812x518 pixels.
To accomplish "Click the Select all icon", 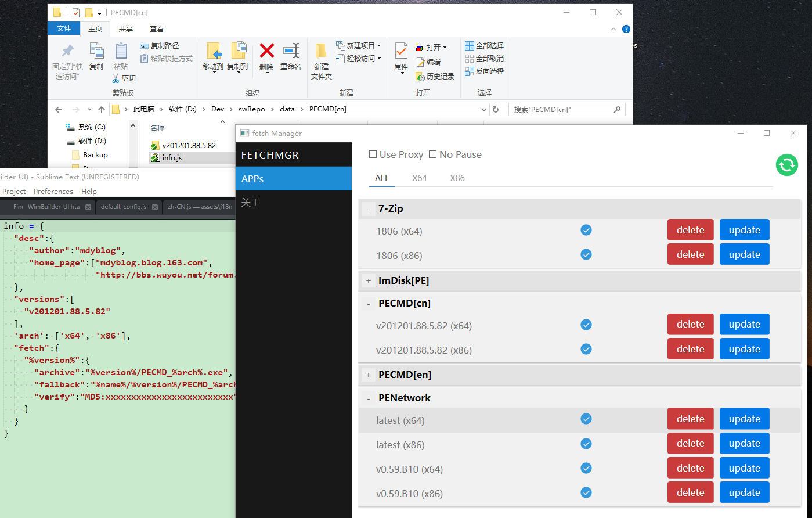I will click(470, 45).
